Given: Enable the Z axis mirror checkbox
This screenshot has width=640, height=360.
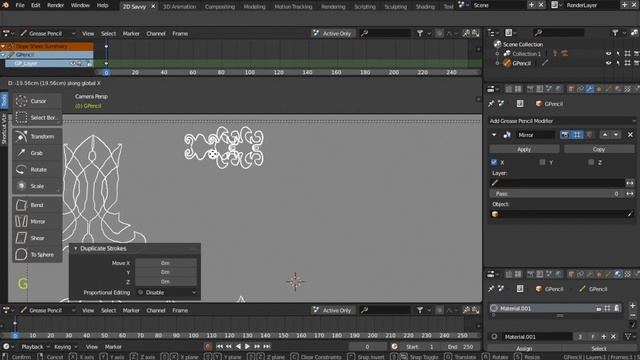Looking at the screenshot, I should coord(591,162).
